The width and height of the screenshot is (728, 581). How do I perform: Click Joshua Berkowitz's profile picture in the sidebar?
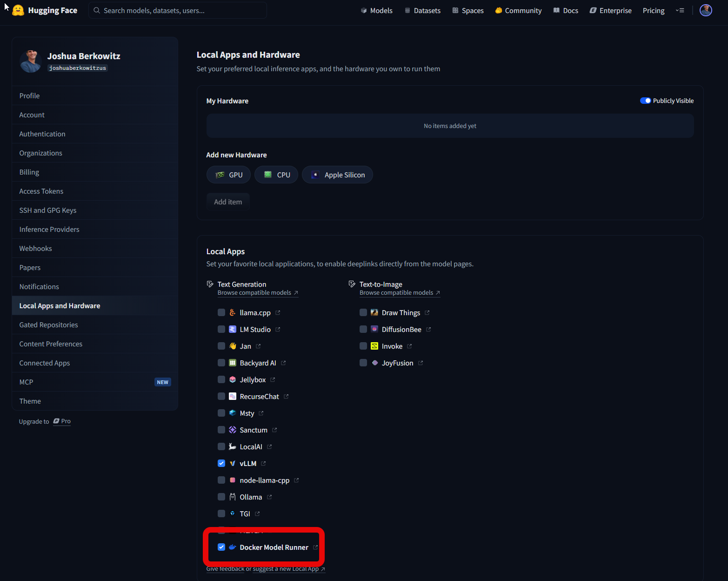(31, 61)
